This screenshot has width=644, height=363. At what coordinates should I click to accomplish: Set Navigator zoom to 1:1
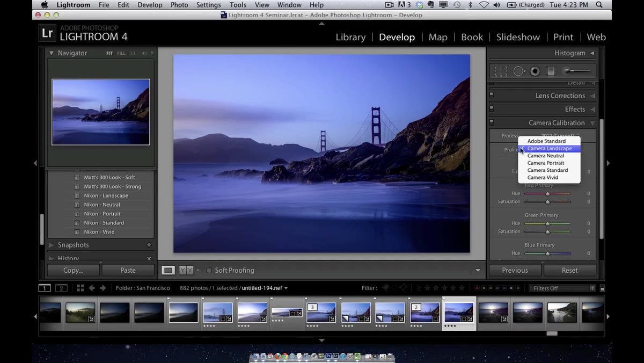pyautogui.click(x=133, y=53)
